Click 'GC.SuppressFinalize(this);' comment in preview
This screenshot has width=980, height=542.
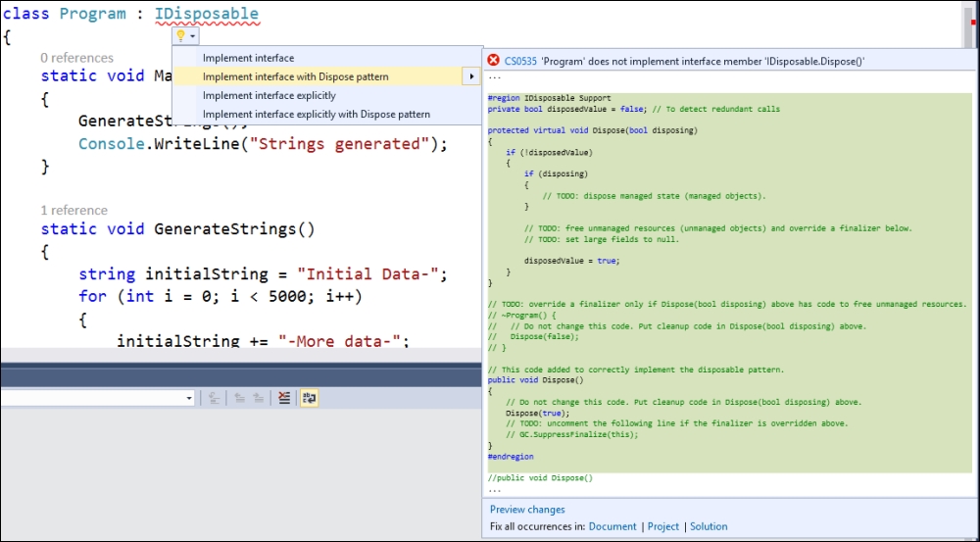(572, 434)
